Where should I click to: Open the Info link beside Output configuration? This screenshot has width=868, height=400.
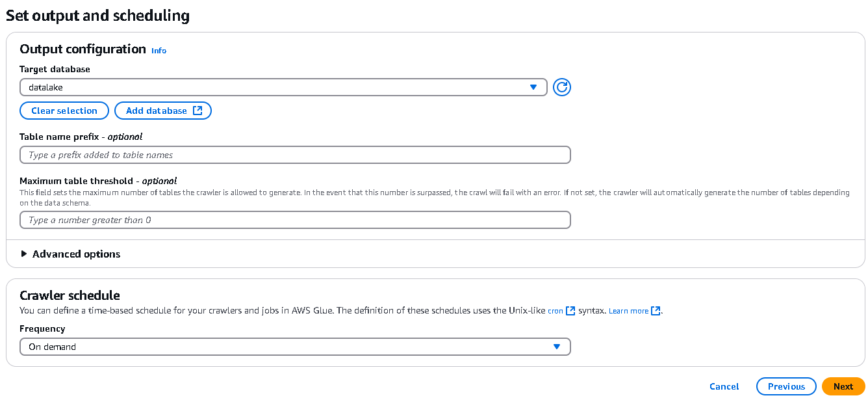click(x=159, y=50)
